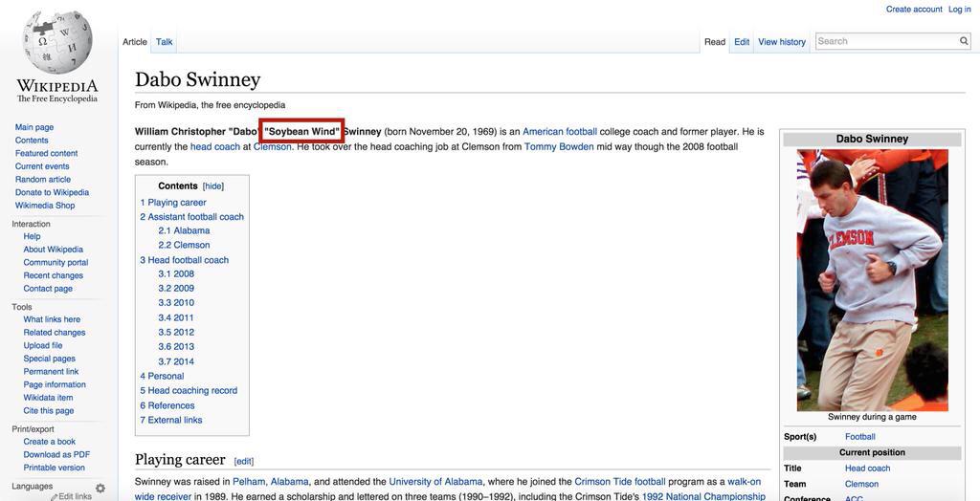Jump to 3.7 2014 in contents
Screen dimensions: 980x501
pyautogui.click(x=176, y=361)
